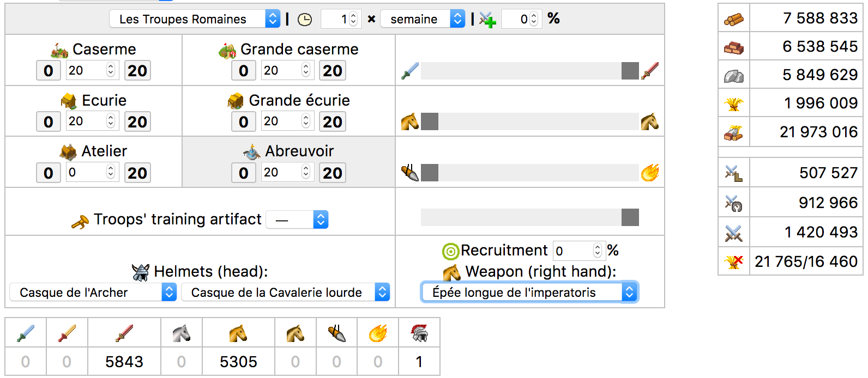Open the Les Troupes Romaines dropdown
This screenshot has width=868, height=378.
point(195,19)
